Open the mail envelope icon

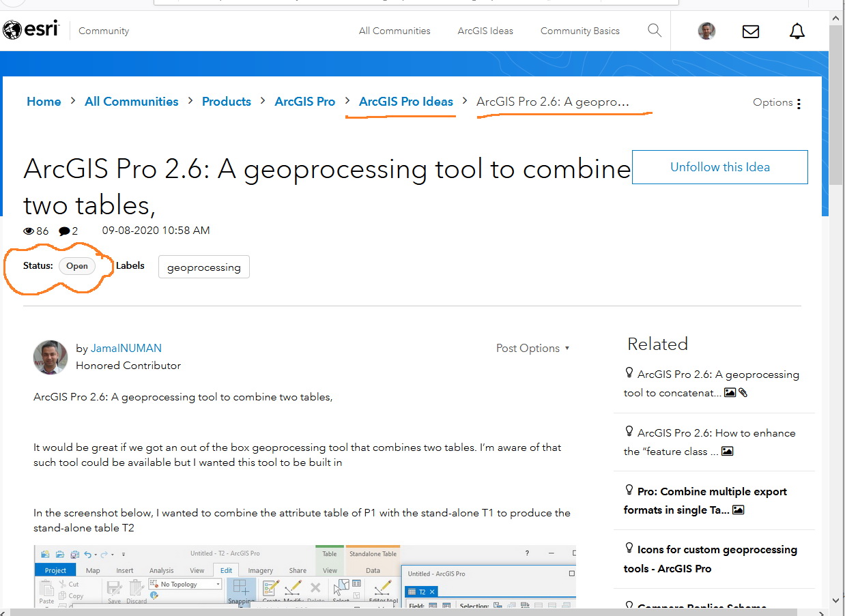click(750, 31)
